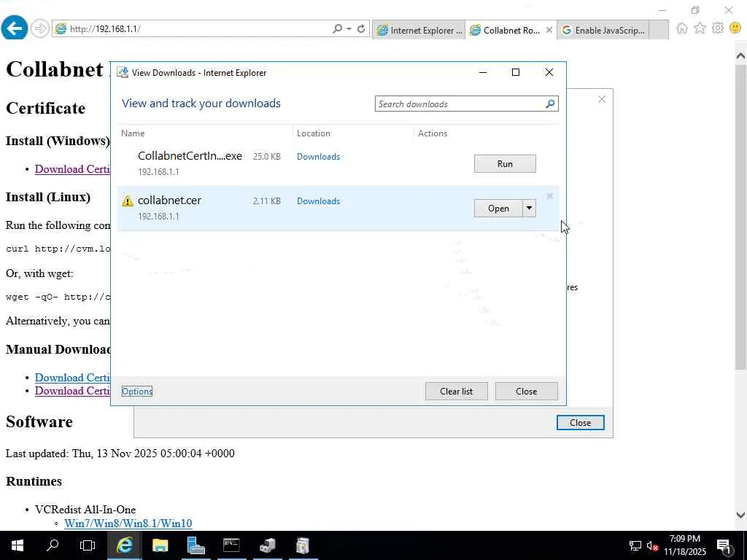Image resolution: width=747 pixels, height=560 pixels.
Task: Open the collabnet.cer download
Action: click(498, 208)
